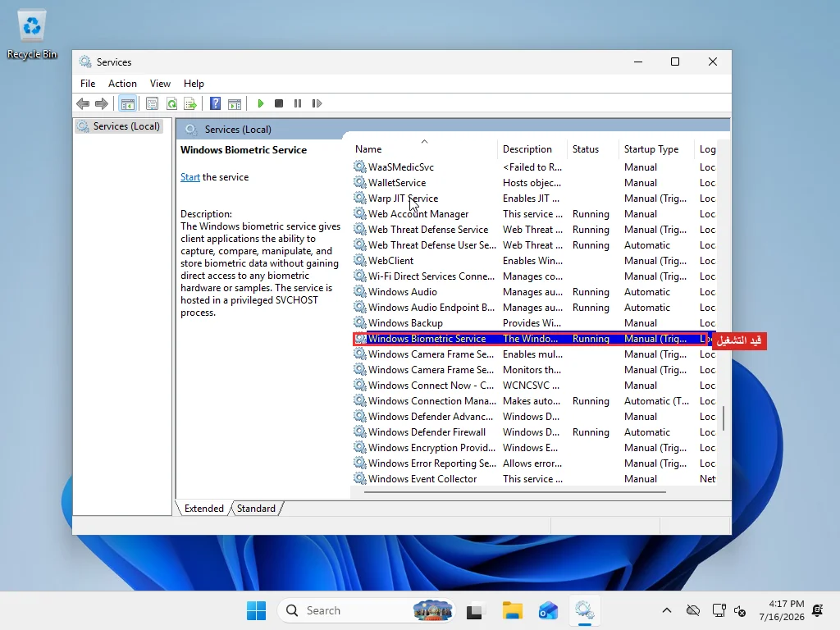
Task: Select Services (Local) in the console tree
Action: [x=119, y=126]
